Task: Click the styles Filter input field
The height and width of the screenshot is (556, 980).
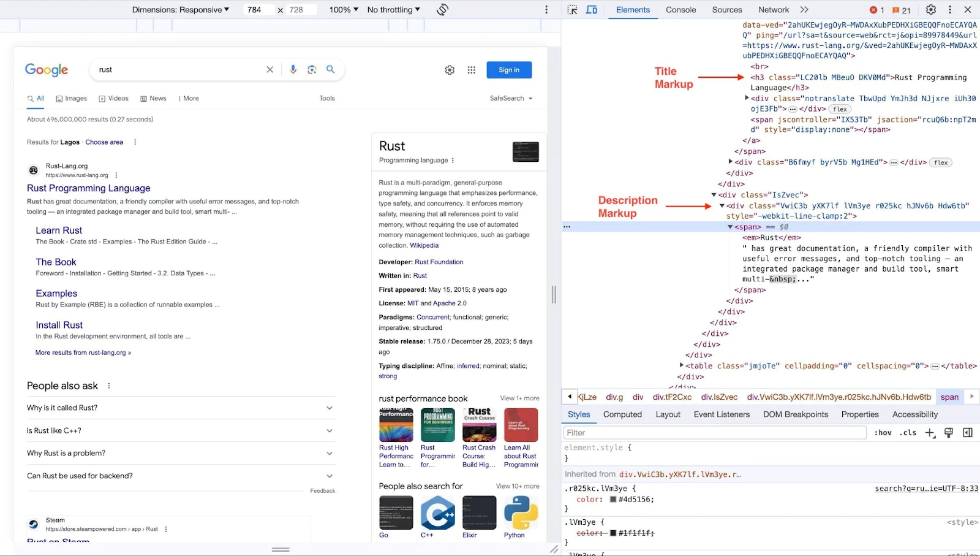Action: [x=715, y=433]
